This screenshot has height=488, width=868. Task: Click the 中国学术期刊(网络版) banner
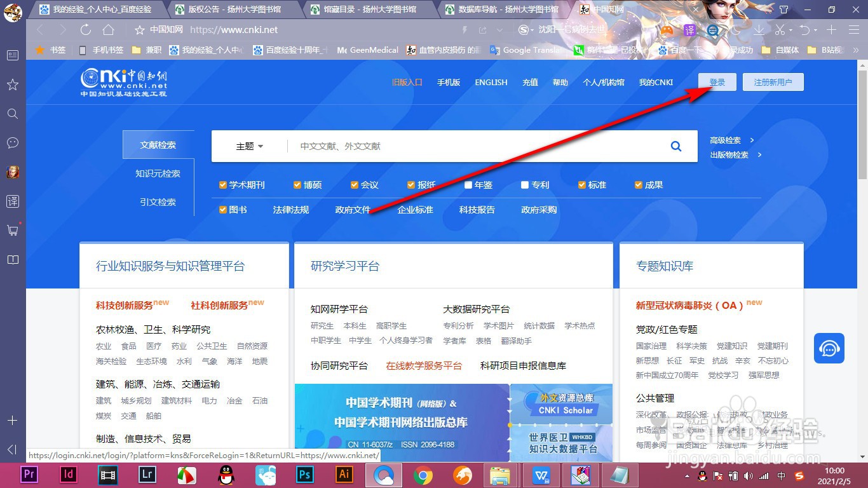pyautogui.click(x=402, y=423)
